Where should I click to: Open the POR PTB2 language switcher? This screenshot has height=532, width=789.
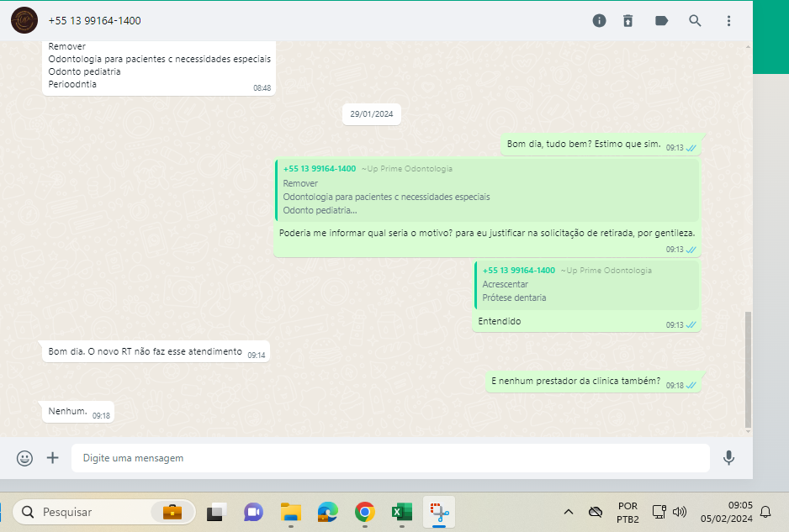click(x=627, y=512)
